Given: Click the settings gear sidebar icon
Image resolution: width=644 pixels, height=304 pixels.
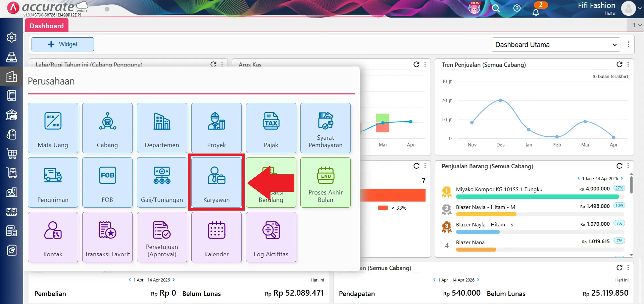Looking at the screenshot, I should 12,37.
